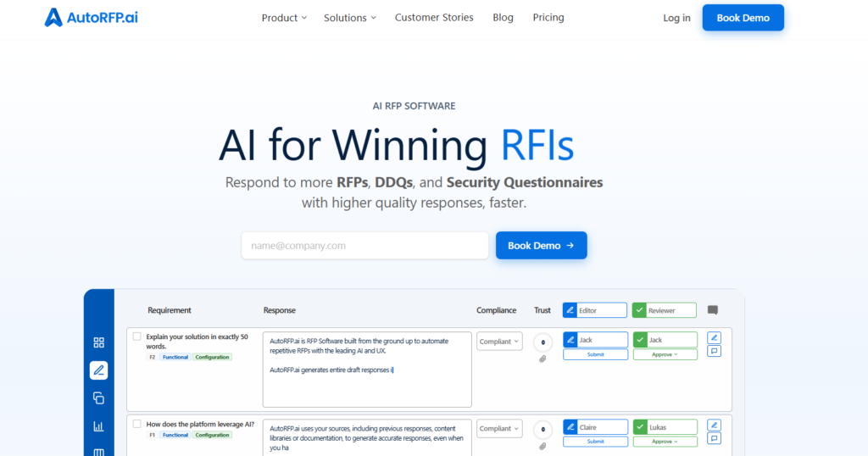
Task: Open the Editor field in table header
Action: tap(595, 310)
